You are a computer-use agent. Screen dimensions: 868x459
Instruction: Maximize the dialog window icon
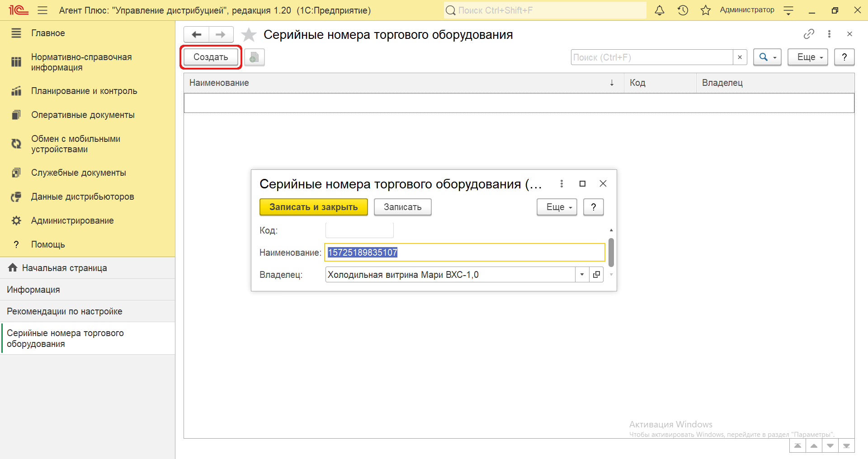[x=582, y=183]
